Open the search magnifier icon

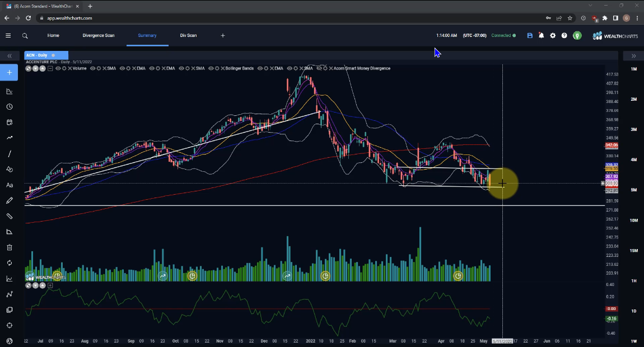coord(25,35)
